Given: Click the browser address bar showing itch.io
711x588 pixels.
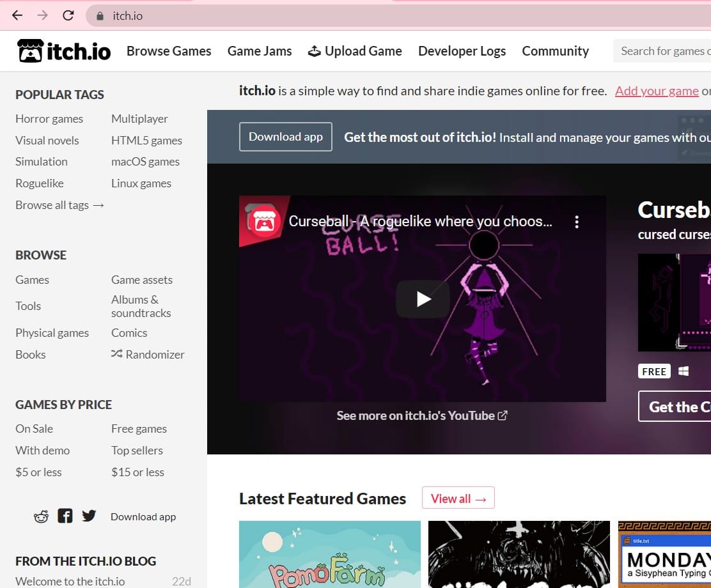Looking at the screenshot, I should (399, 16).
